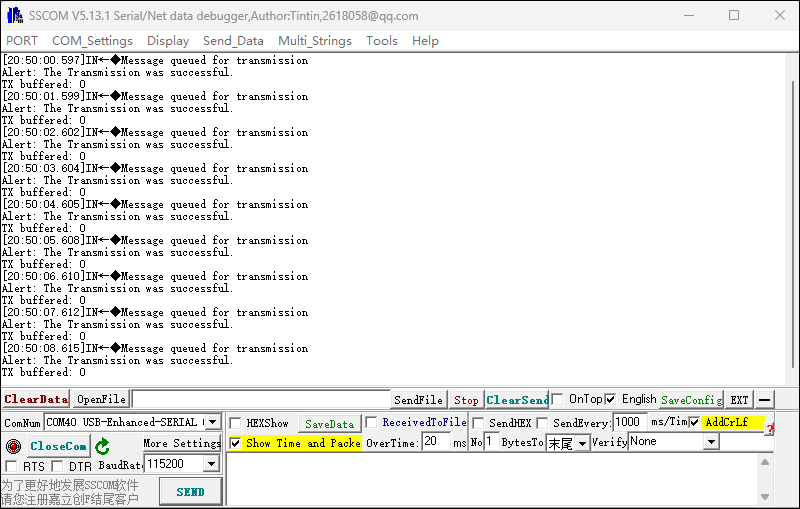This screenshot has width=800, height=509.
Task: Open the Help menu
Action: click(x=426, y=41)
